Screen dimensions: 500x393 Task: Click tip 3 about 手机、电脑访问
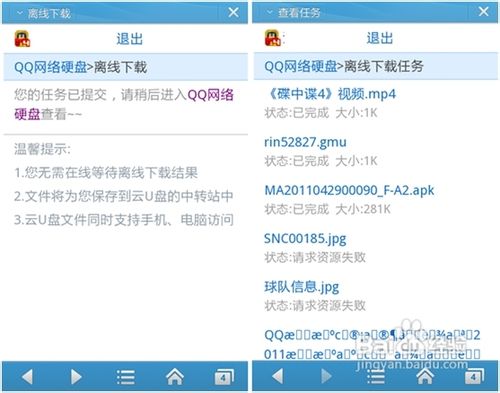pyautogui.click(x=124, y=220)
